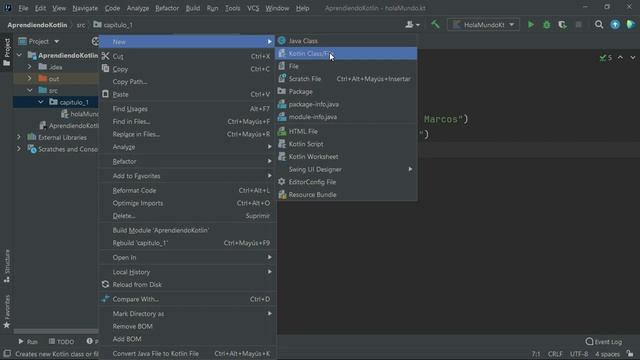Choose Java Class from New submenu
Screen dimensions: 640x360
coord(347,41)
